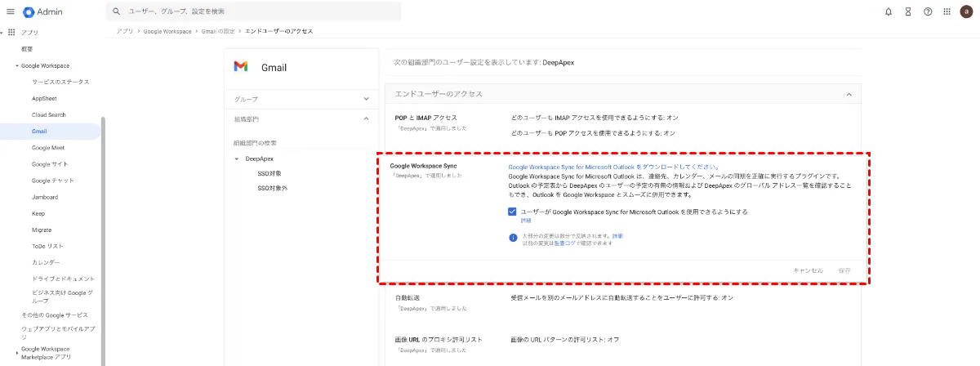Open Migrate in sidebar

[42, 230]
